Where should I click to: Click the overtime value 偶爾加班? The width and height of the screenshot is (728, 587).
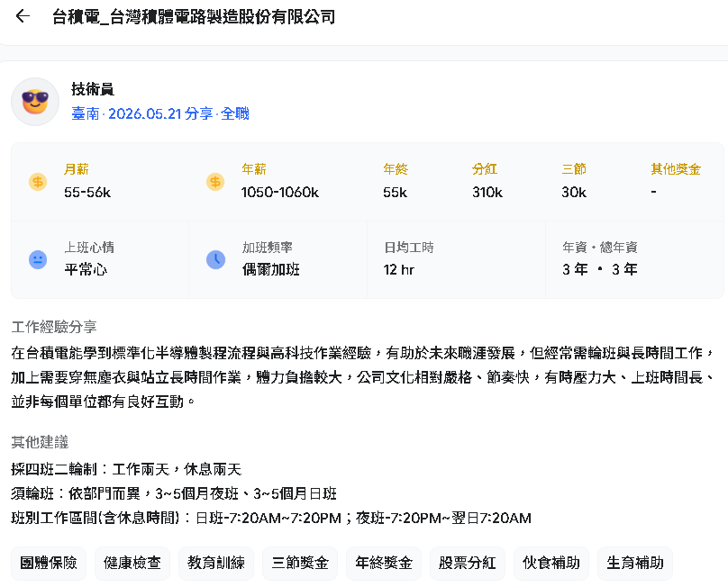pos(270,269)
